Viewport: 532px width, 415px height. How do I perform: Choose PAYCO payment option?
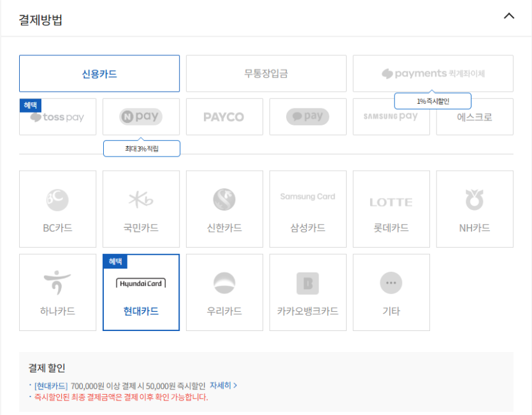(224, 116)
